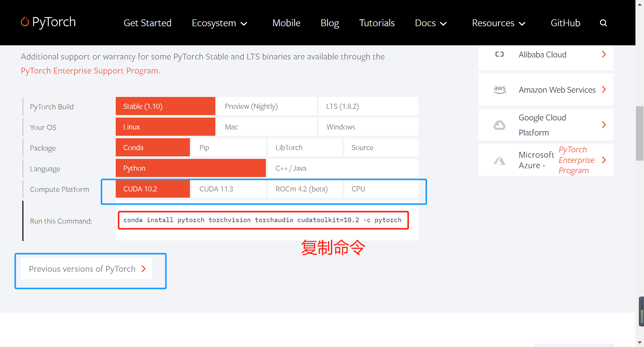Select CUDA 11.3 compute platform
Image resolution: width=644 pixels, height=347 pixels.
tap(228, 189)
